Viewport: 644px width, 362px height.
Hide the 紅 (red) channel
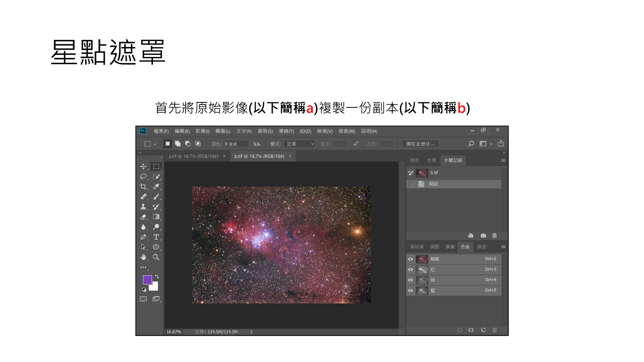click(x=411, y=269)
